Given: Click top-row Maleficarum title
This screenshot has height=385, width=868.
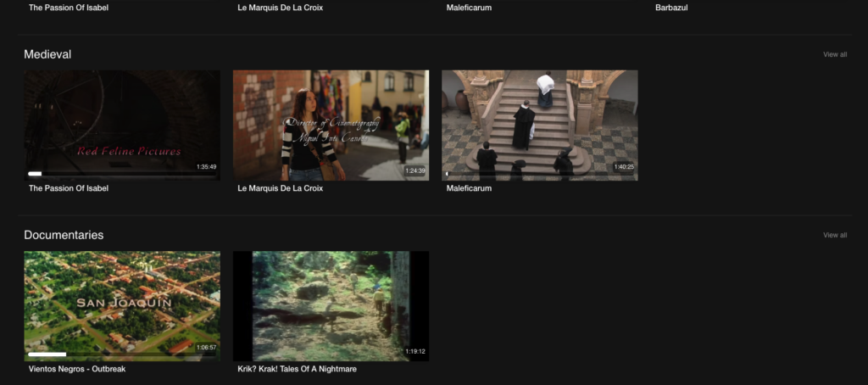Looking at the screenshot, I should 469,8.
